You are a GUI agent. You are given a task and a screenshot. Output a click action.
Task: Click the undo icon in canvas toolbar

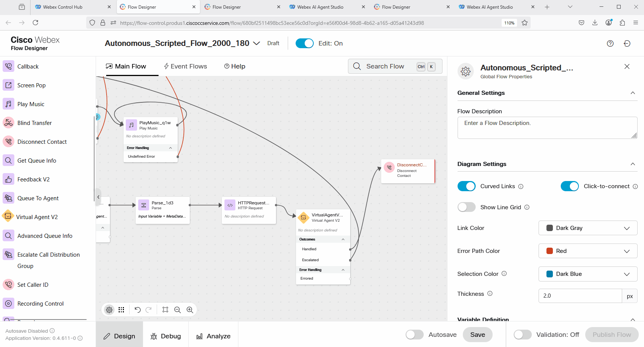click(137, 310)
